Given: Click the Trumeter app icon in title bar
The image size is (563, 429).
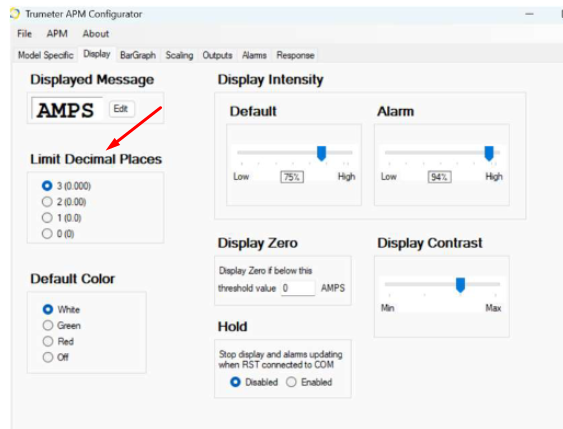Looking at the screenshot, I should [x=15, y=14].
